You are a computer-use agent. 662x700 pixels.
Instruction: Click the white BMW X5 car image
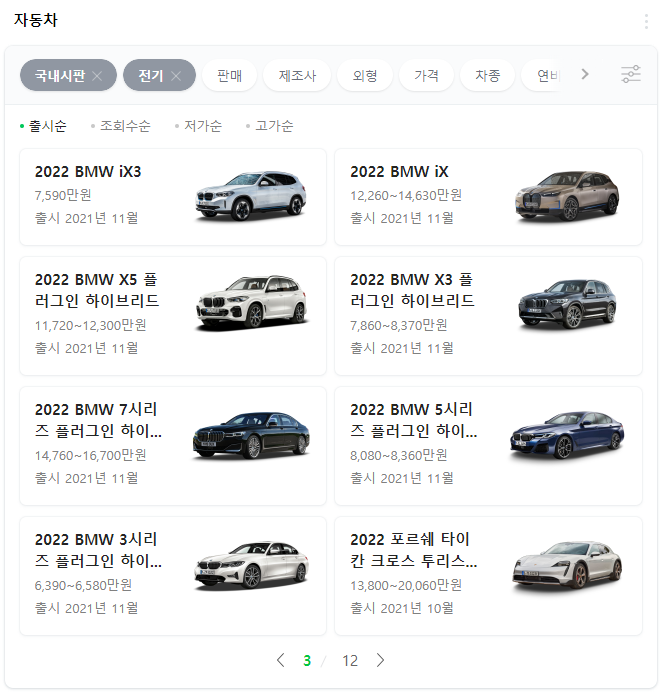click(251, 302)
